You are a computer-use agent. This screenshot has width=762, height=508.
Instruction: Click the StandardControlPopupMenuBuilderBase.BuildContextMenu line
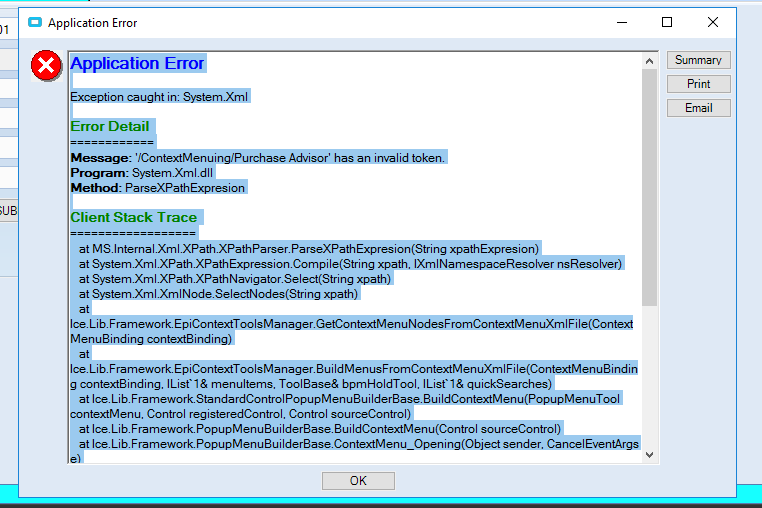345,406
